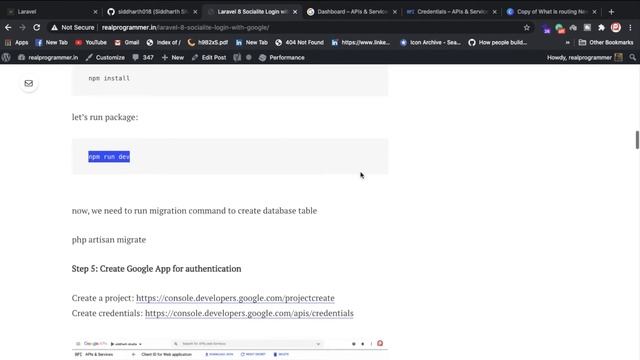Open the Apps bookmark shortcut

point(16,42)
